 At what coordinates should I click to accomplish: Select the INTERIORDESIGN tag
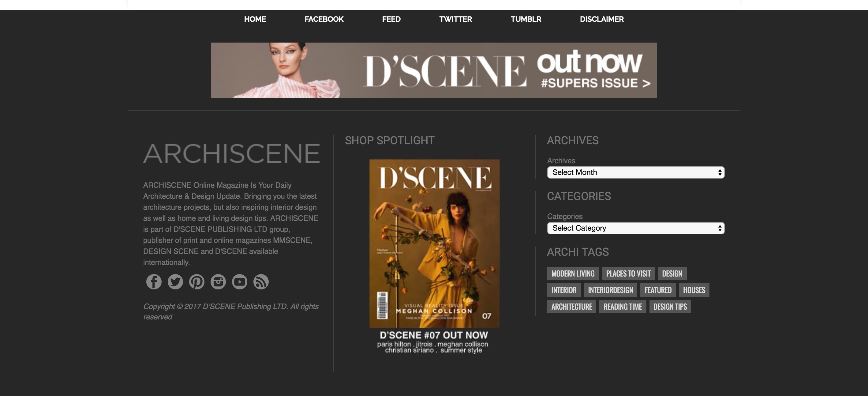611,290
